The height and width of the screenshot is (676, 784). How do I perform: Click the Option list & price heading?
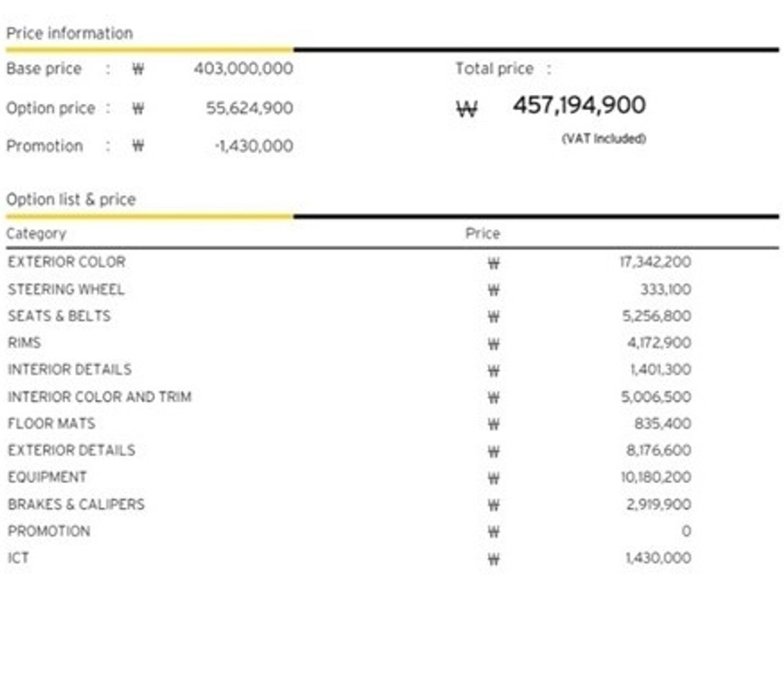click(71, 199)
